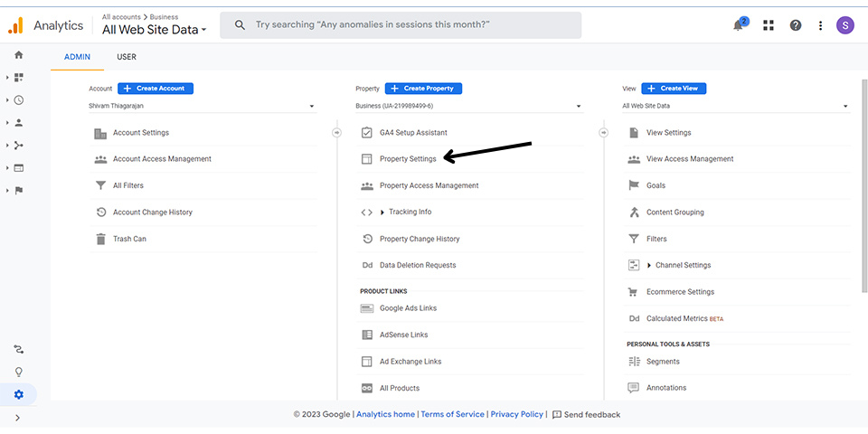This screenshot has height=434, width=868.
Task: Open the Attribution icon in the sidebar
Action: (x=19, y=349)
